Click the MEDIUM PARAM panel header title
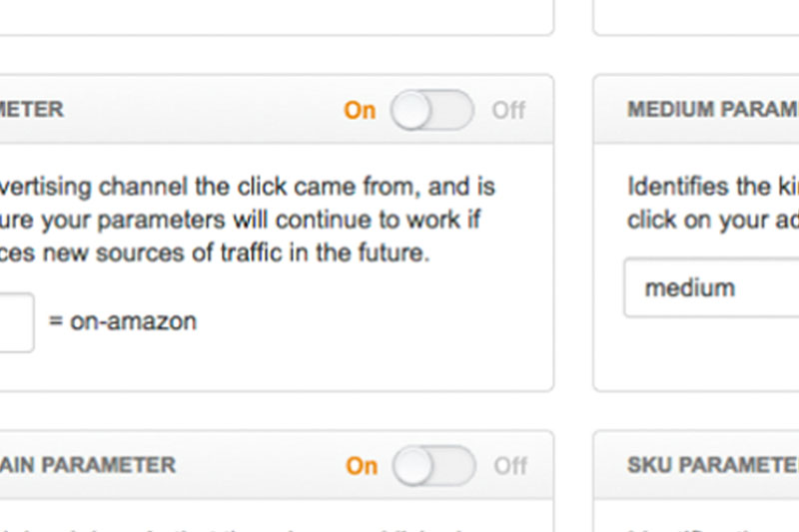 click(x=712, y=109)
